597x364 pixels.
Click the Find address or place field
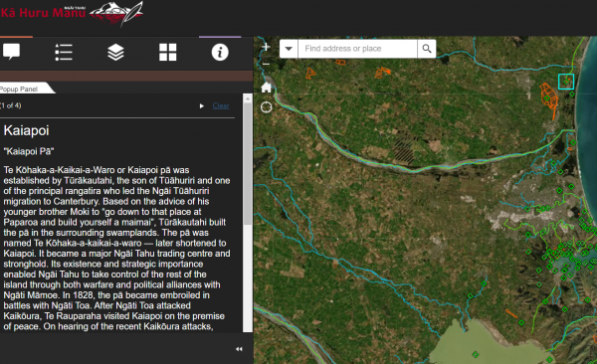357,49
